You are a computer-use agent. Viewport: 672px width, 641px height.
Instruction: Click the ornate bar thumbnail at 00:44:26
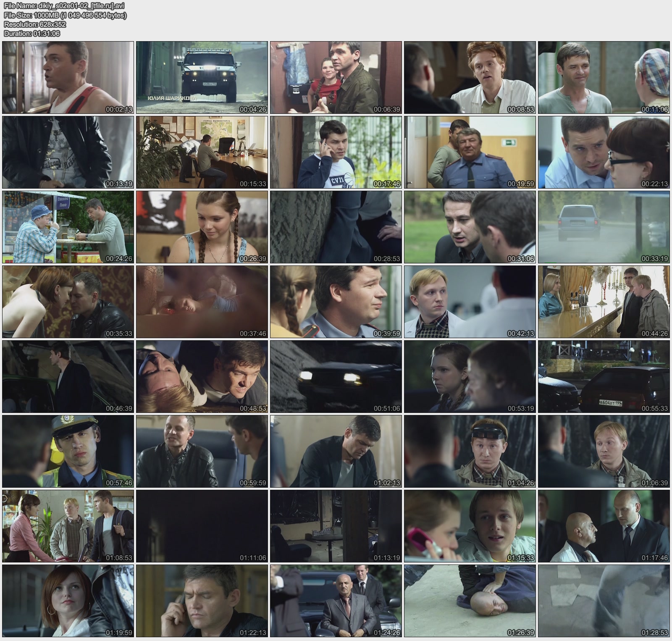click(604, 302)
